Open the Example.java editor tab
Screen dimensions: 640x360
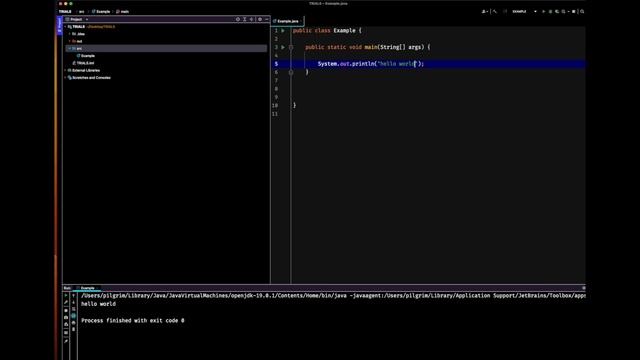tap(287, 21)
